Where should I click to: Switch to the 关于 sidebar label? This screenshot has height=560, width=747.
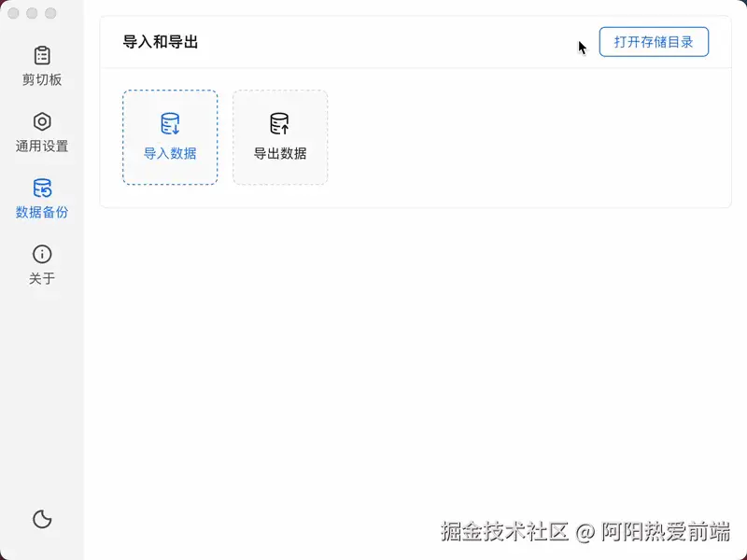tap(42, 278)
